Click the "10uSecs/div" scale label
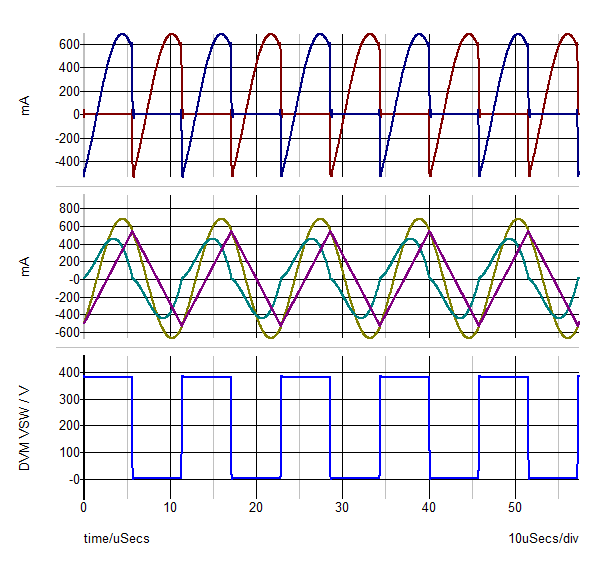Screen dimensions: 600x563 pyautogui.click(x=543, y=539)
